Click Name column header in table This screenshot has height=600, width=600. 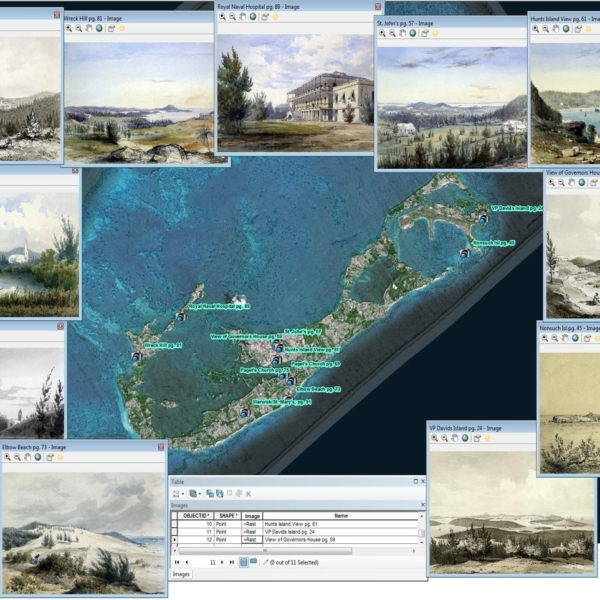tap(340, 515)
